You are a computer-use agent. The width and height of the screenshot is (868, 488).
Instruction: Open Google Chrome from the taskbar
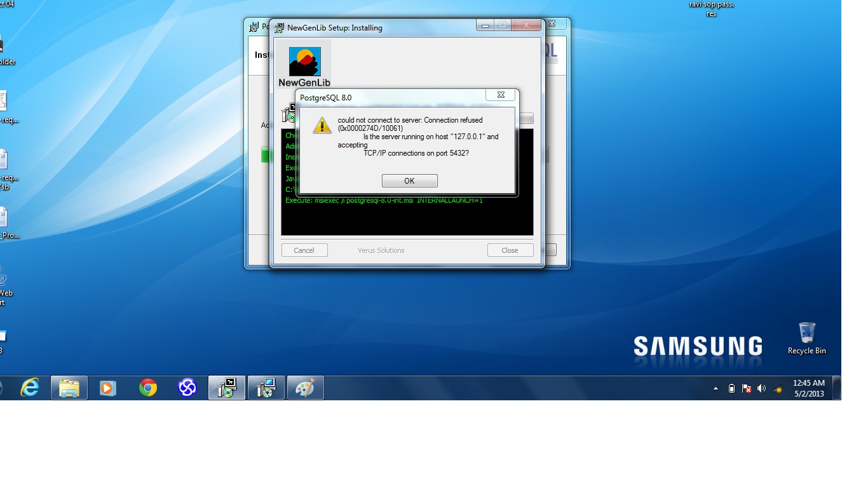click(148, 388)
